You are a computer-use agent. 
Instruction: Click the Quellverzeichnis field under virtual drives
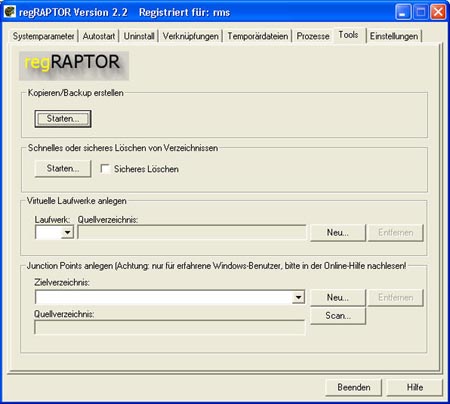click(192, 232)
